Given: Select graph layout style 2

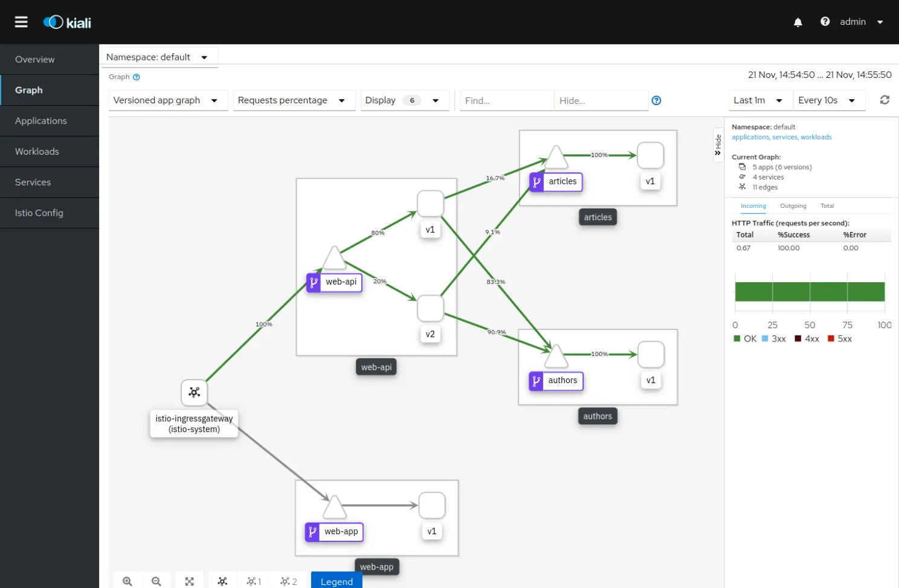Looking at the screenshot, I should coord(289,581).
